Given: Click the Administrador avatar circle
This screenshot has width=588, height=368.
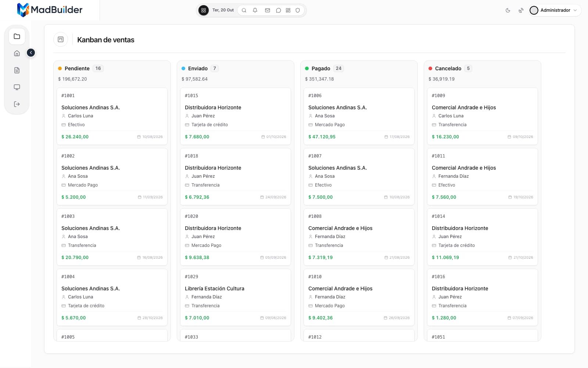Looking at the screenshot, I should pyautogui.click(x=534, y=10).
